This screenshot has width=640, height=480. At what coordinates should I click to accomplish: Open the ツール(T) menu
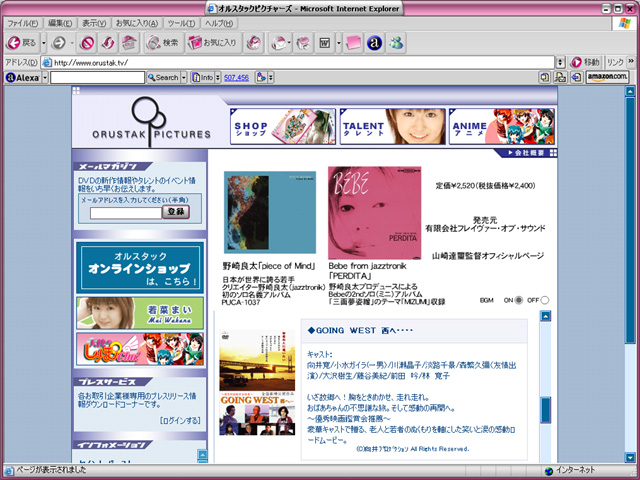coord(181,22)
